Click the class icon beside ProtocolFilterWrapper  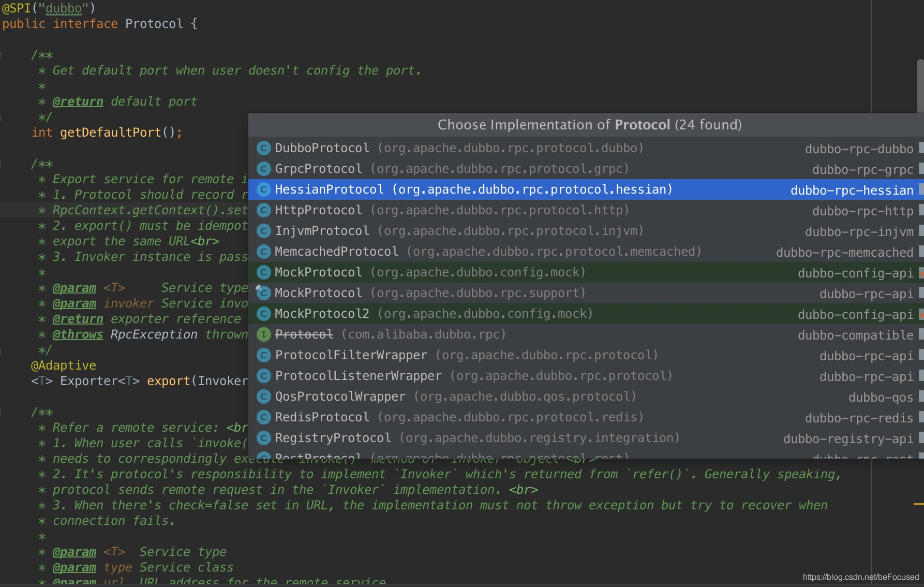point(264,355)
